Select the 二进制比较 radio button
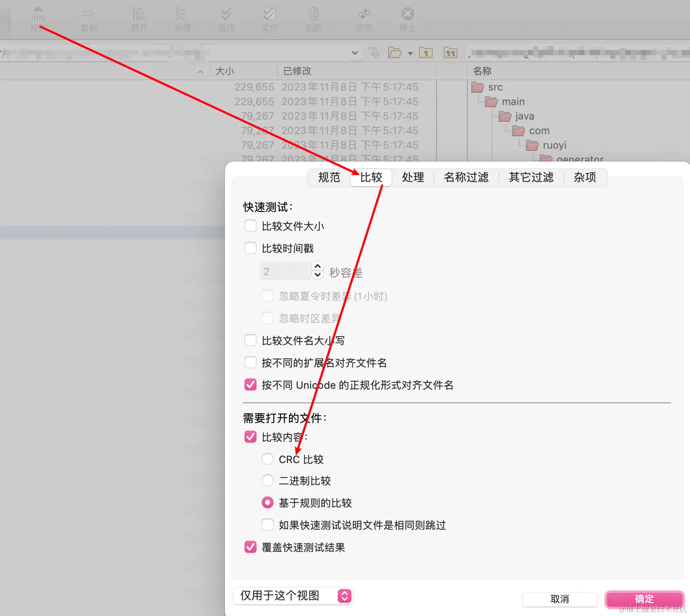Image resolution: width=690 pixels, height=616 pixels. click(268, 480)
